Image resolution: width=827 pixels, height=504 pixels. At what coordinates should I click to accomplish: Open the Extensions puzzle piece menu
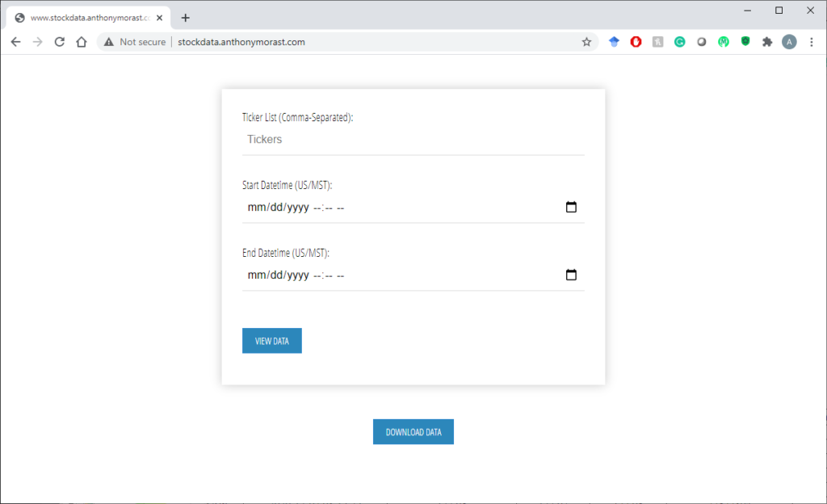pyautogui.click(x=767, y=42)
